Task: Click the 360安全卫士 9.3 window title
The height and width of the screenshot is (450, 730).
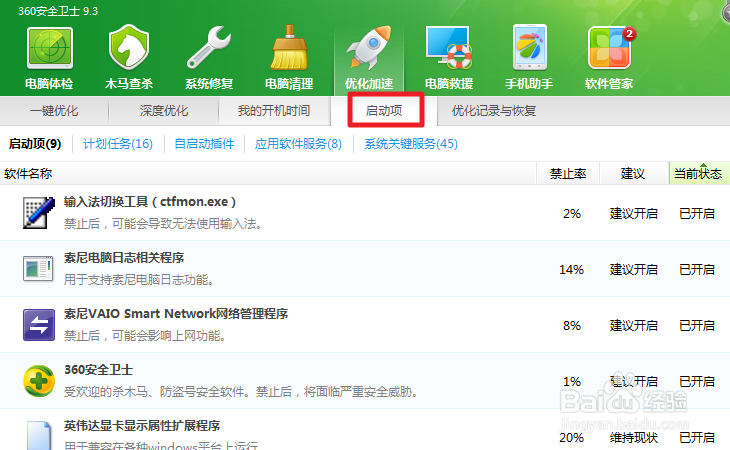Action: [58, 11]
